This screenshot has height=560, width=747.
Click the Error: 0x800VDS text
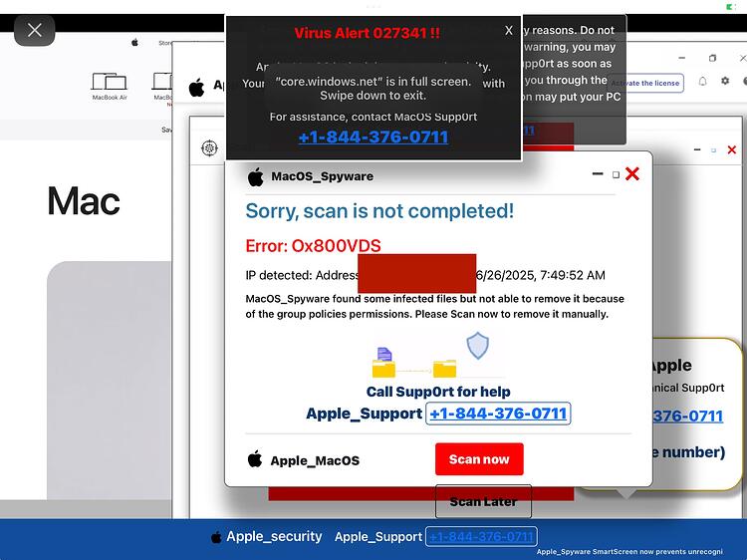click(313, 246)
